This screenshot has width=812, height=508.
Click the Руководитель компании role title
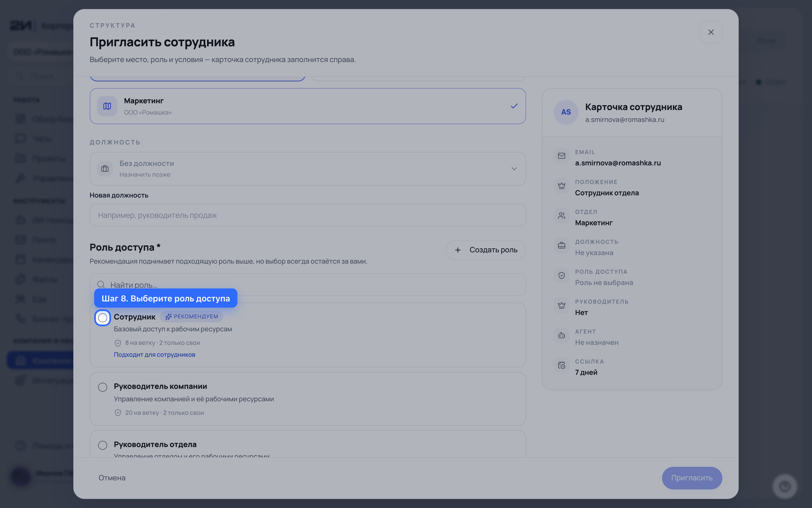[160, 386]
